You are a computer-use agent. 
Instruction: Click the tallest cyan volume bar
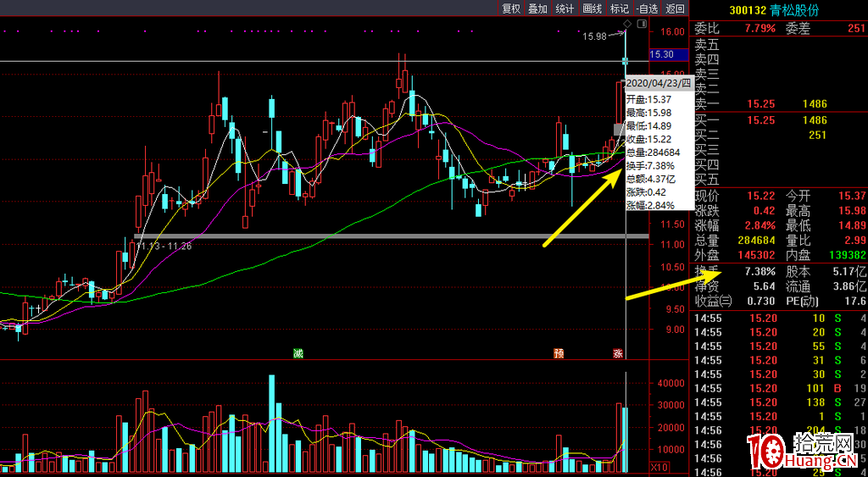pyautogui.click(x=272, y=425)
